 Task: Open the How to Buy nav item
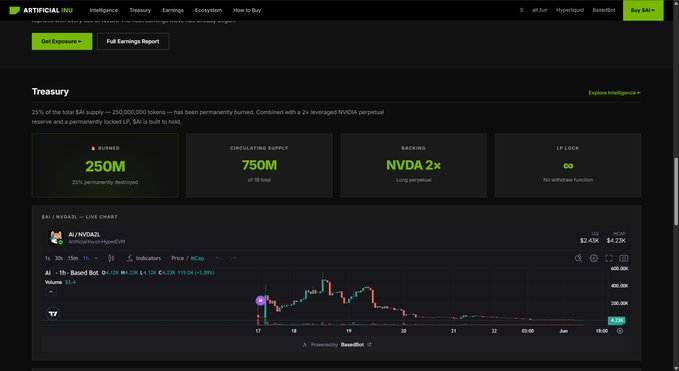[x=247, y=10]
